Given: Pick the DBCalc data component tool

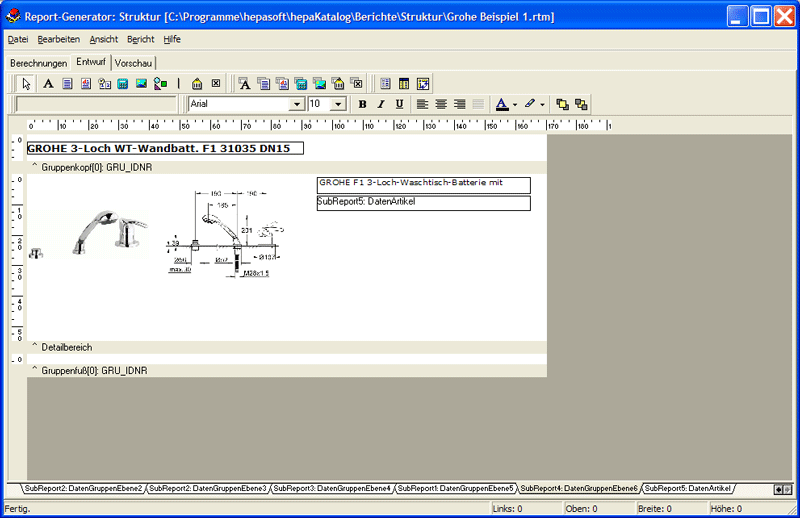Looking at the screenshot, I should click(301, 84).
